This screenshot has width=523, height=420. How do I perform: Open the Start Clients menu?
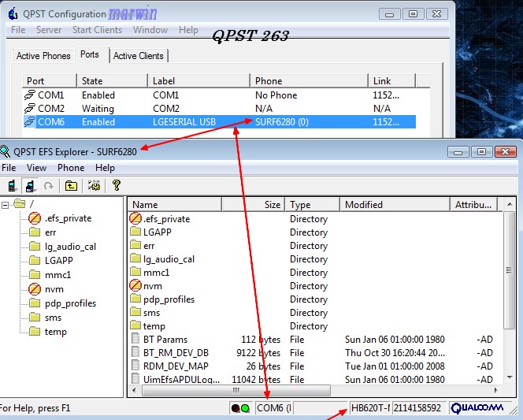point(98,30)
